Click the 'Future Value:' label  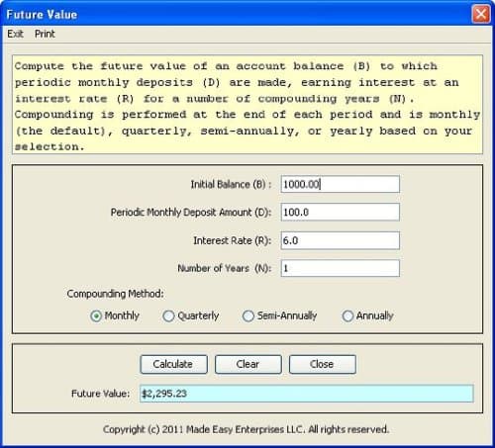[101, 394]
